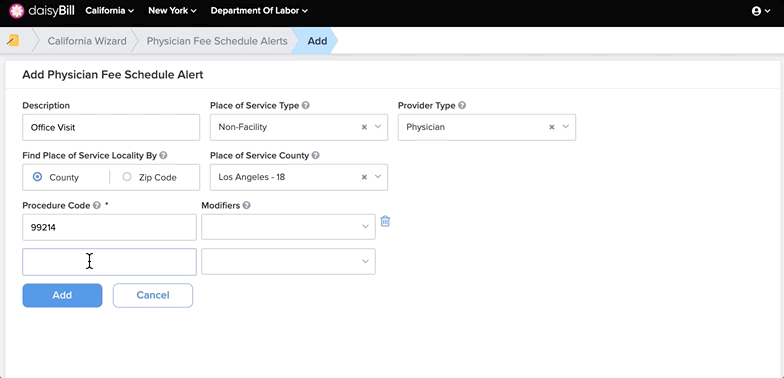Select the Zip Code radio button

pyautogui.click(x=127, y=177)
